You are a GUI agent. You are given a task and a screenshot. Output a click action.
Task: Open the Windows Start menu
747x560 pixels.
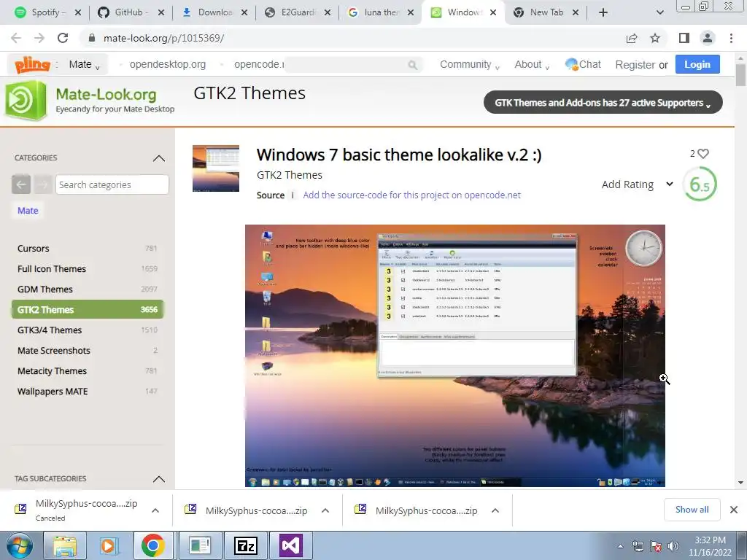coord(19,545)
